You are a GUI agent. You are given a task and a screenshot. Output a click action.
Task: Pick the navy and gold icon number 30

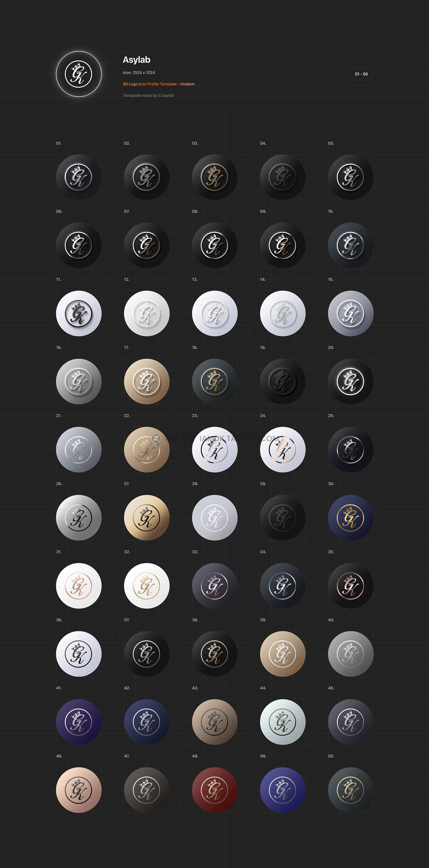[x=350, y=518]
